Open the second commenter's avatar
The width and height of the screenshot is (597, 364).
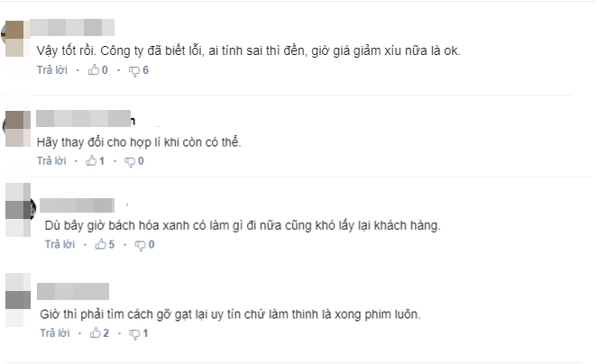[x=17, y=129]
